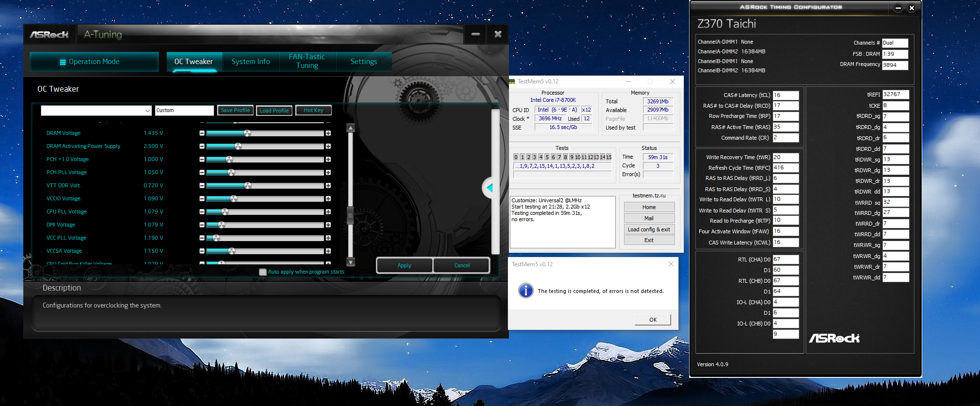Minimize the ASRock Timing Configurator window
This screenshot has height=406, width=980.
click(x=898, y=8)
